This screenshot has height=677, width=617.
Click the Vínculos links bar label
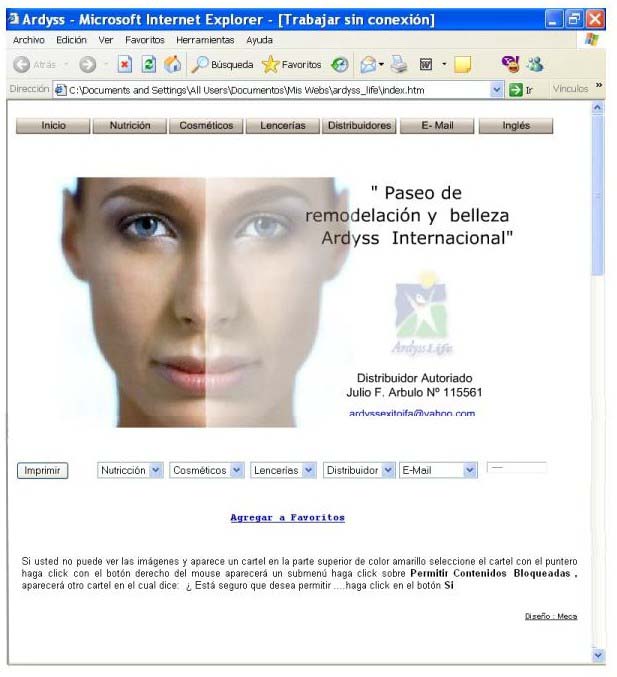tap(571, 89)
